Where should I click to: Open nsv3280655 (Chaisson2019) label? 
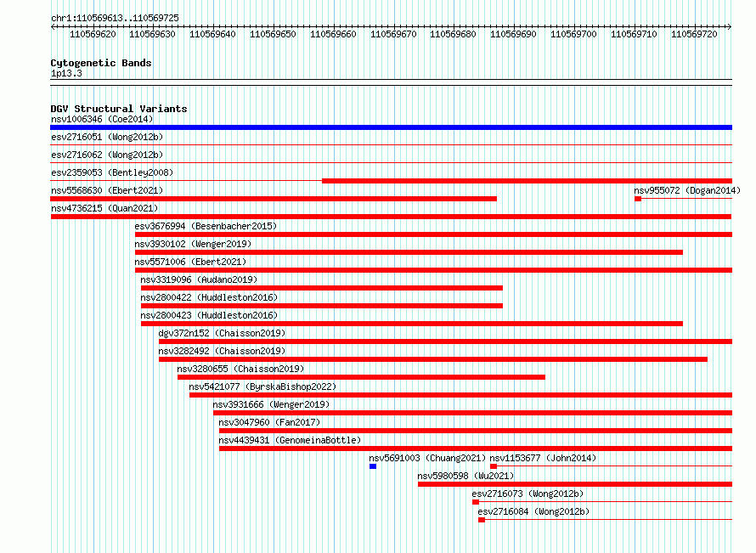(x=240, y=369)
